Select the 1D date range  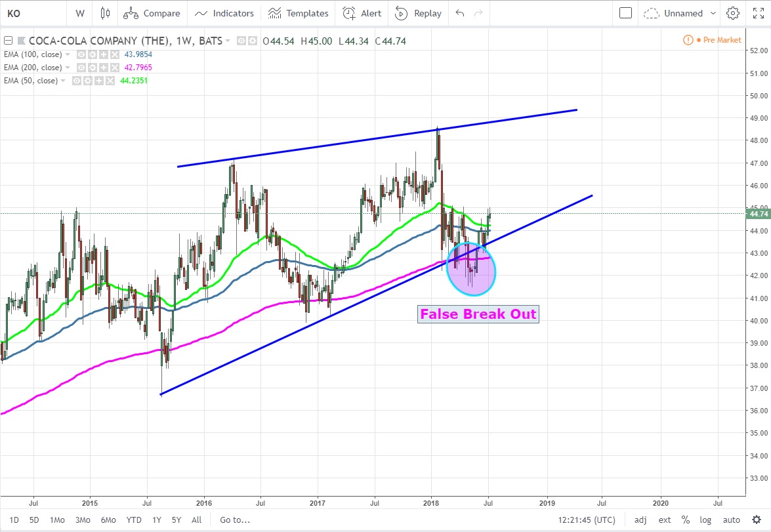[x=14, y=520]
